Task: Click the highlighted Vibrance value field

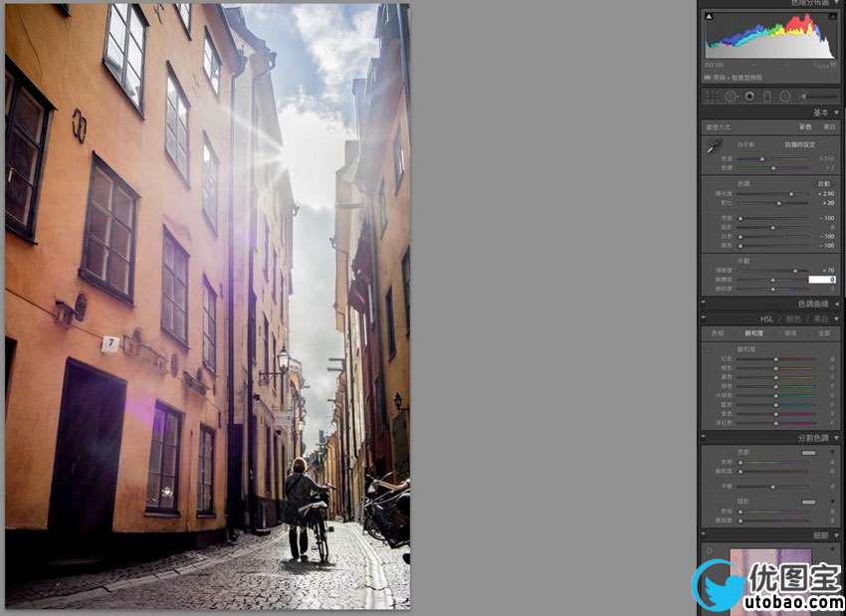Action: 822,280
